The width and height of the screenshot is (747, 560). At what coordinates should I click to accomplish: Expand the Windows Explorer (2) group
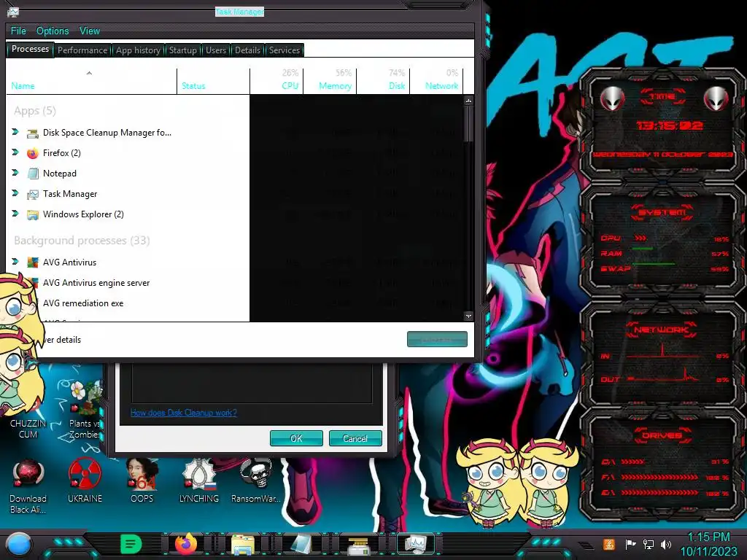click(x=15, y=214)
